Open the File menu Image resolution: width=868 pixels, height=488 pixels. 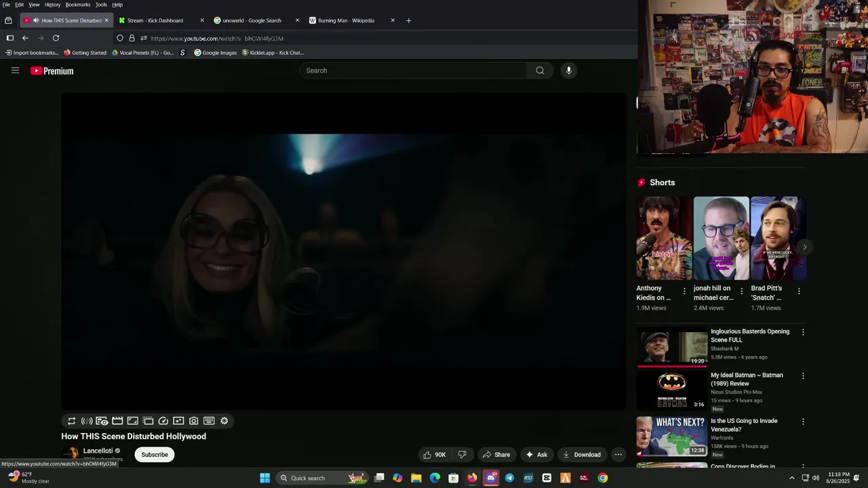pos(6,5)
